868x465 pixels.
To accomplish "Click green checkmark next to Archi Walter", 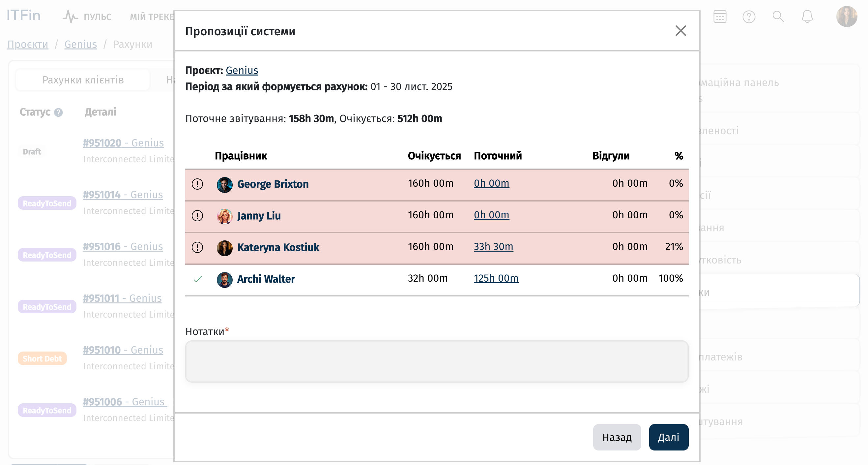I will tap(197, 279).
